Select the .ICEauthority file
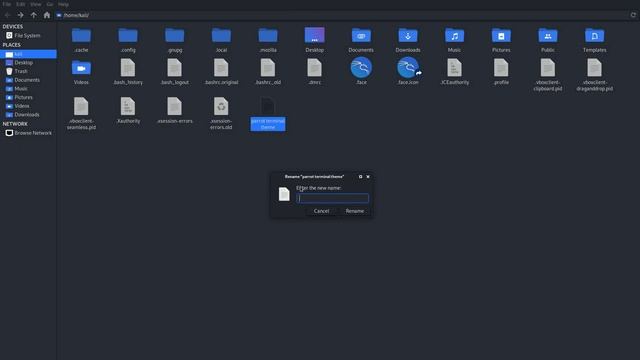The image size is (640, 360). pyautogui.click(x=454, y=68)
